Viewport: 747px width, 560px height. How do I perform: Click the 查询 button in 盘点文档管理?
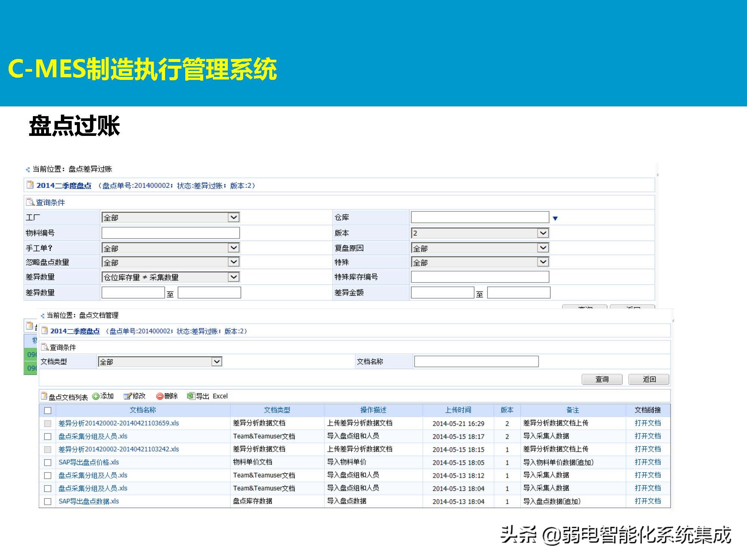(602, 379)
